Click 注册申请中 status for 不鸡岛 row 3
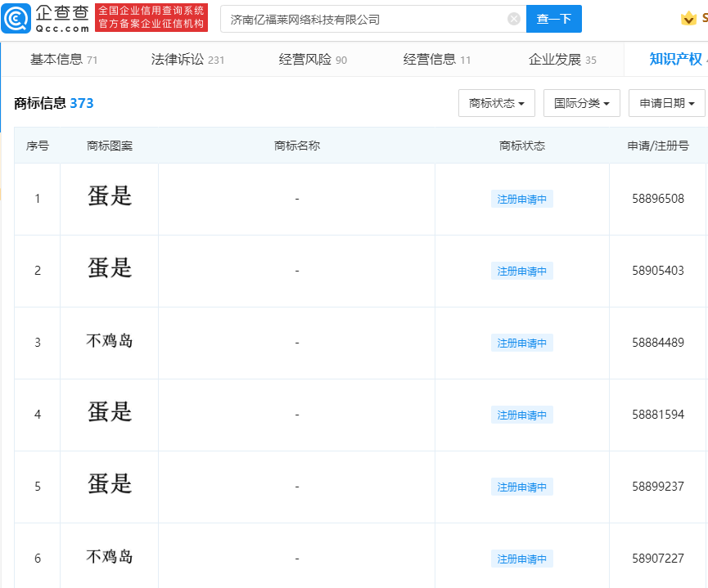The image size is (708, 588). click(x=521, y=343)
